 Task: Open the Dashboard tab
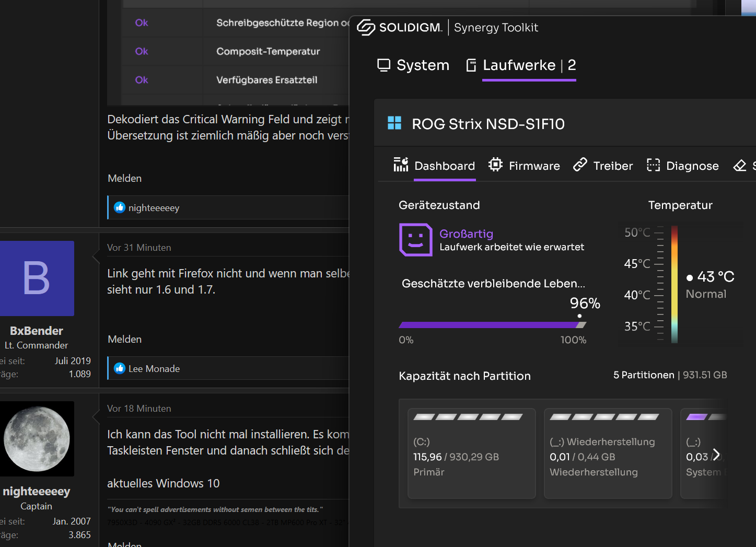point(444,166)
